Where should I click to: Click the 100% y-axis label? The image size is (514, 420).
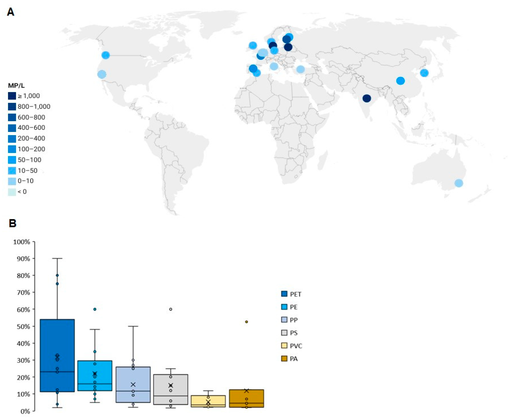tap(22, 242)
